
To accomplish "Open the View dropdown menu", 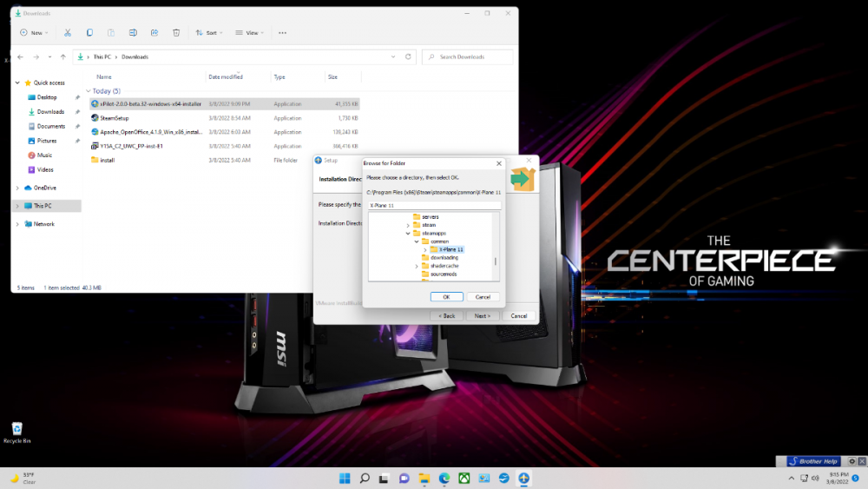I will [x=249, y=33].
